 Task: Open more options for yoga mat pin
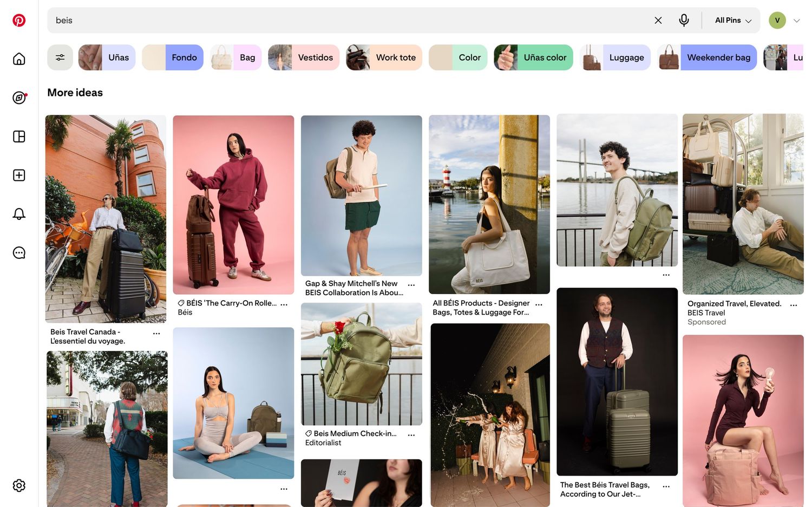point(284,489)
